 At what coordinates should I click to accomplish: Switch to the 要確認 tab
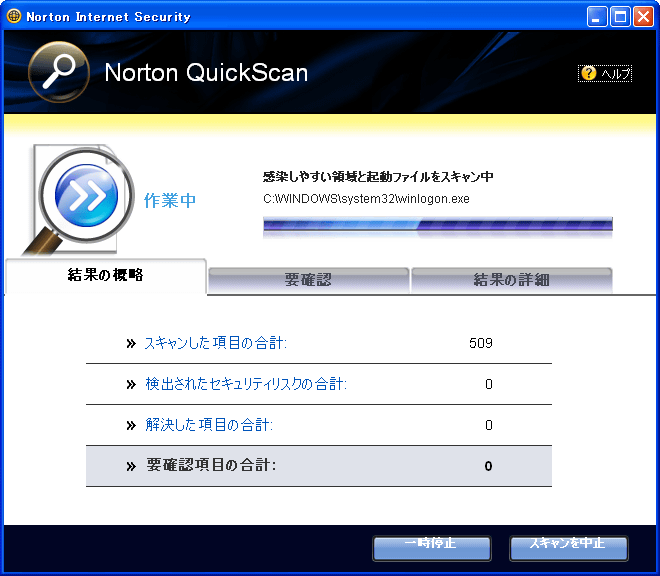(x=308, y=280)
